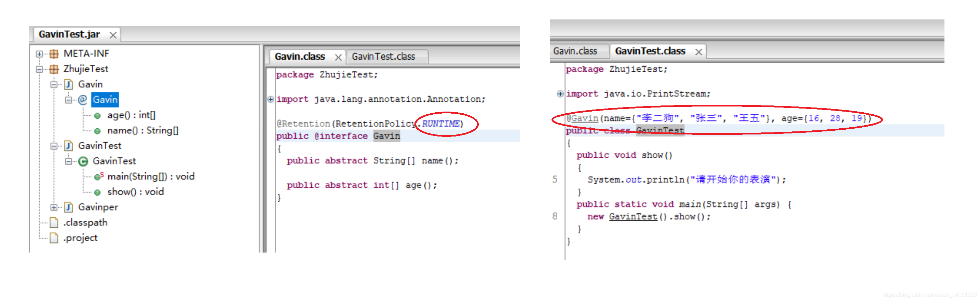The image size is (980, 301).
Task: Click the int[] age() declaration
Action: click(x=362, y=185)
